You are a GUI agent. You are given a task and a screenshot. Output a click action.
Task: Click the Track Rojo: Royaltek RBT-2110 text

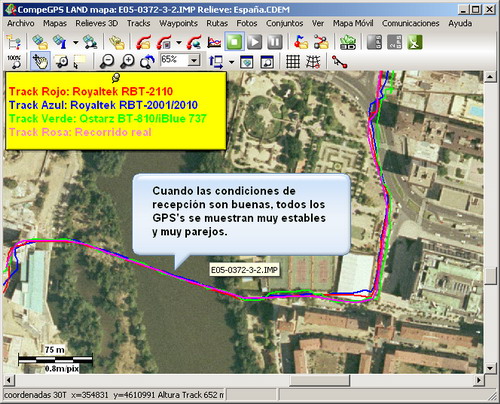91,91
